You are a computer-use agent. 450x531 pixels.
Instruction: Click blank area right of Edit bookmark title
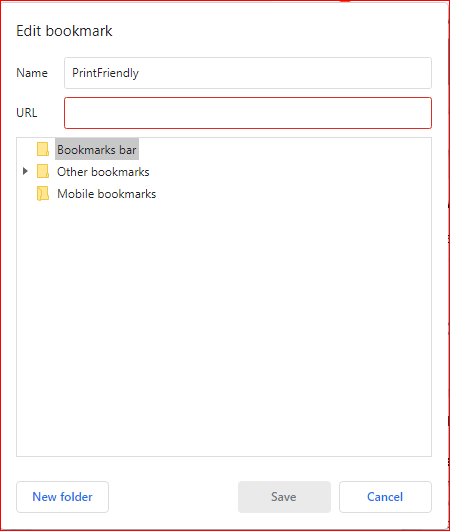271,31
